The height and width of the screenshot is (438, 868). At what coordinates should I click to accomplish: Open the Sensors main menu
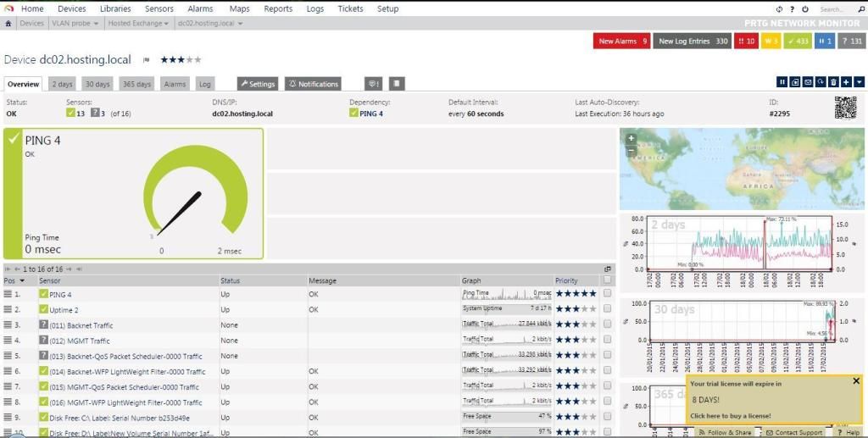coord(159,8)
